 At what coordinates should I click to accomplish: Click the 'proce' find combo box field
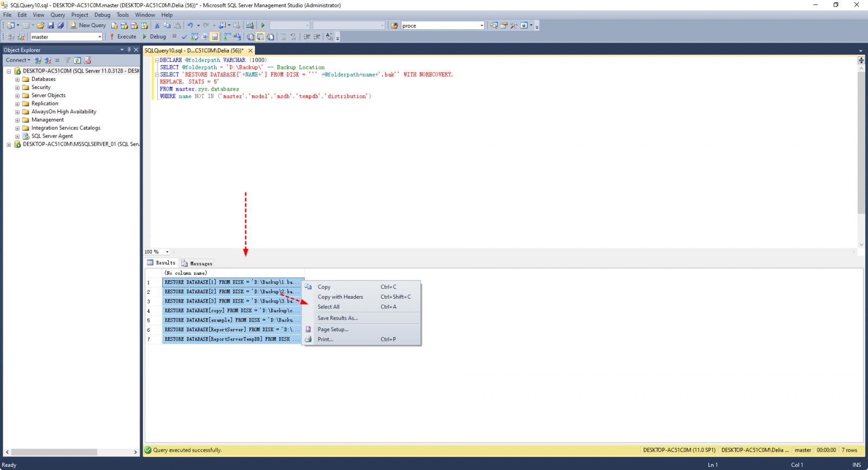[x=439, y=25]
